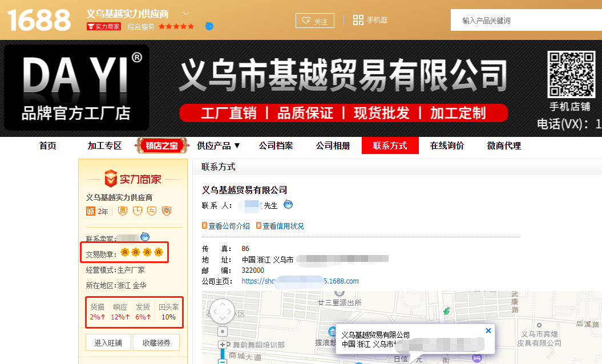Click the first gold 交易勋章 medal
602x364 pixels.
point(125,252)
